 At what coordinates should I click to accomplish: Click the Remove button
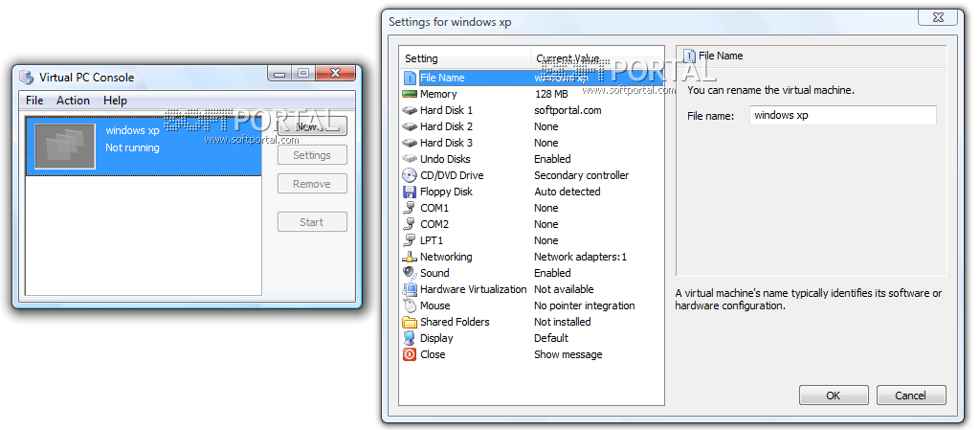coord(312,184)
